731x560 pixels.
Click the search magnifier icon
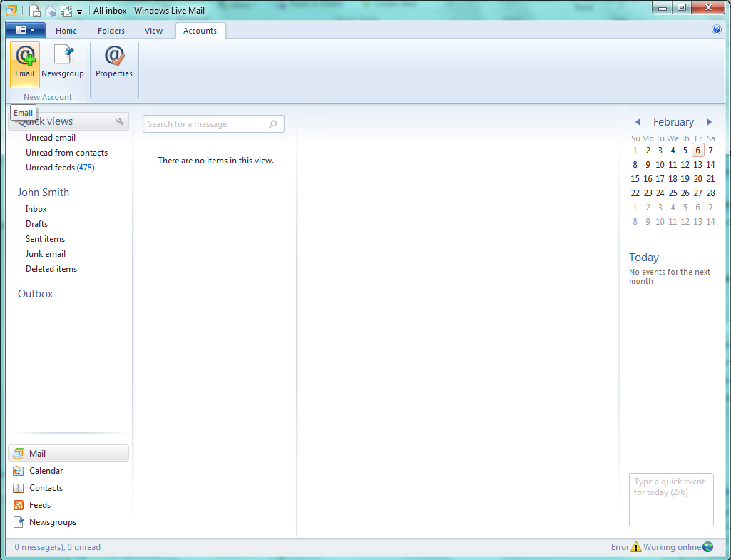272,124
